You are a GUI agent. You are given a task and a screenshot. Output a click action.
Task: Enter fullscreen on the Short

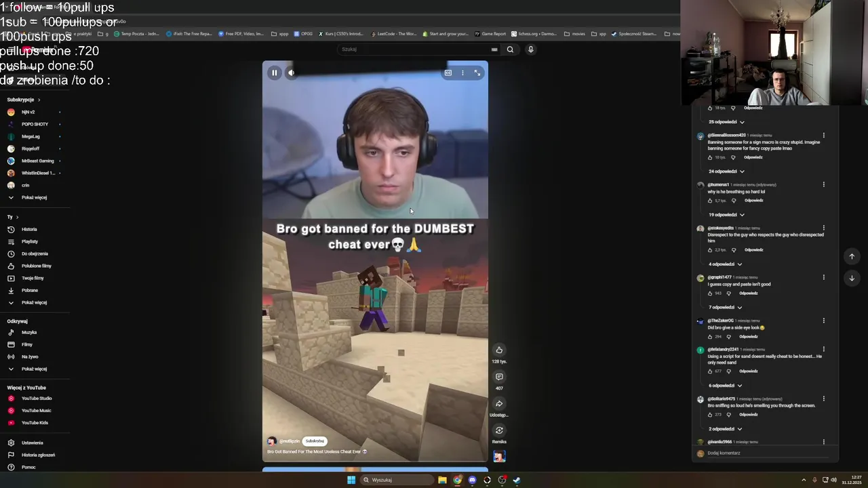click(477, 73)
